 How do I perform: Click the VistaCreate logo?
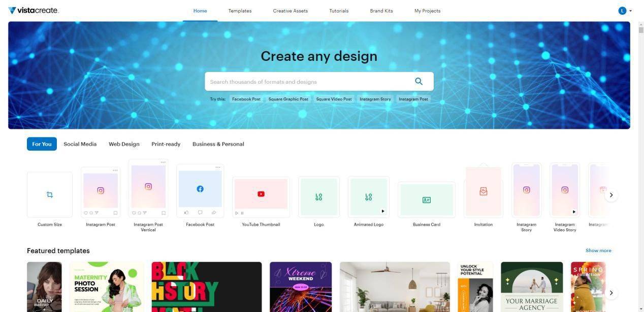34,10
